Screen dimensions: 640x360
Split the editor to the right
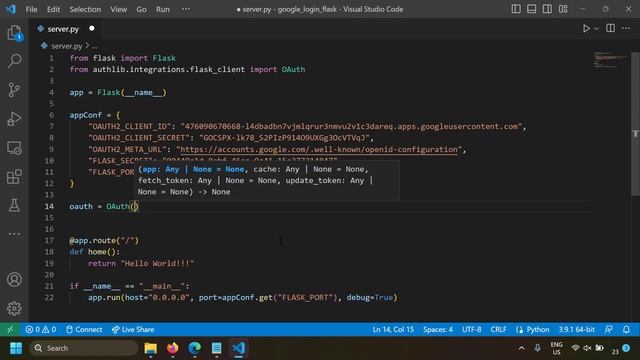(611, 28)
